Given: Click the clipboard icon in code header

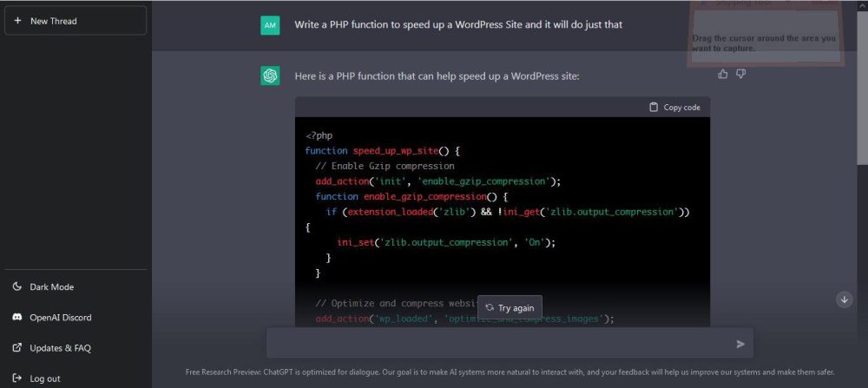Looking at the screenshot, I should (x=654, y=108).
